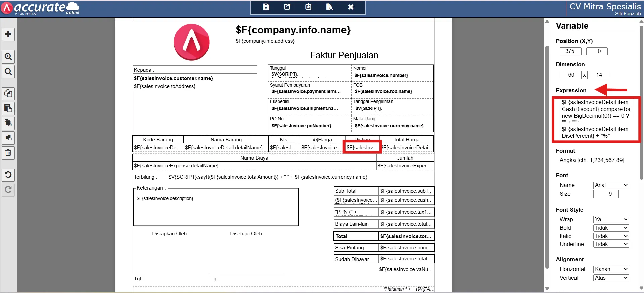Screen dimensions: 644x293
Task: Open the Horizontal alignment dropdown showing Kanan
Action: pos(611,269)
